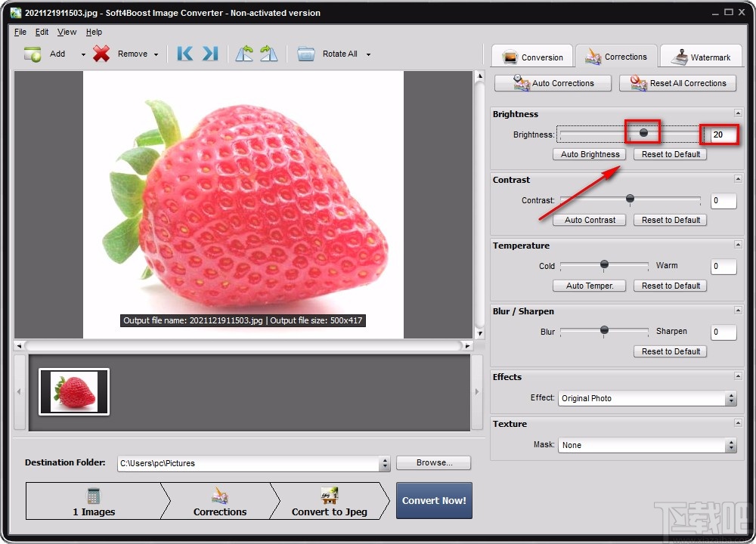Select the strawberry thumbnail in filmstrip
The width and height of the screenshot is (756, 544).
click(74, 391)
